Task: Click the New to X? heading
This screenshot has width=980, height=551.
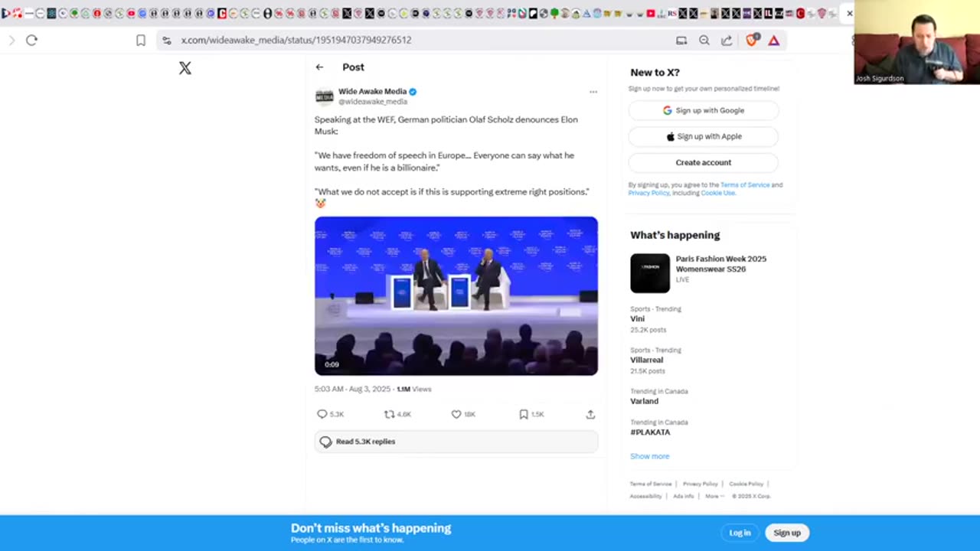Action: [655, 72]
